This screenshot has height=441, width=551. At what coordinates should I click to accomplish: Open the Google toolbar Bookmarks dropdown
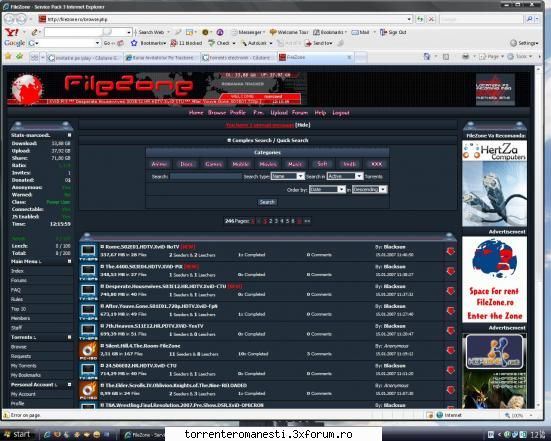(148, 43)
